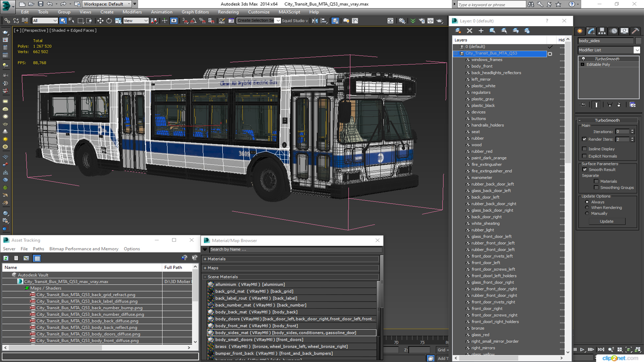Click the Shaded + Edged Faces viewport label
Image resolution: width=644 pixels, height=362 pixels.
(x=73, y=30)
